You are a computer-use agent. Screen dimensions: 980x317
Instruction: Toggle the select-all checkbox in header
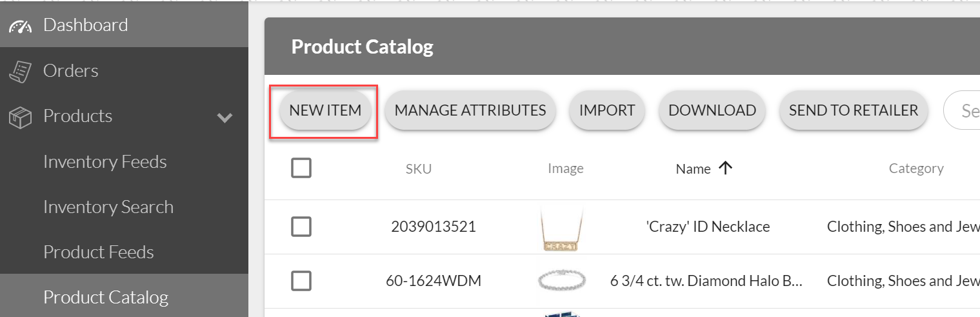301,169
